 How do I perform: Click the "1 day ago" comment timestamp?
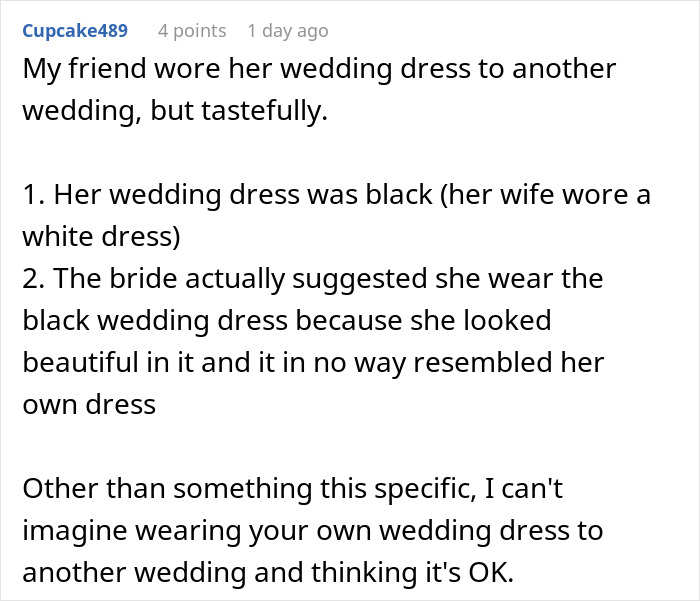click(287, 31)
